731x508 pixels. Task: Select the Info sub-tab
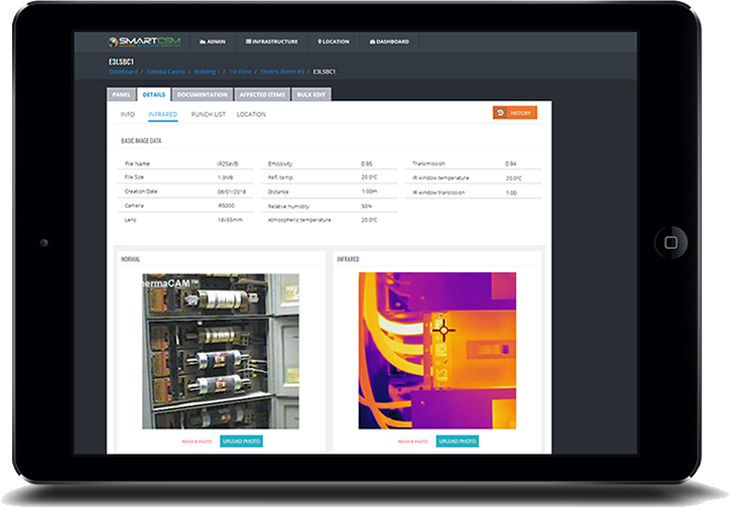tap(128, 114)
